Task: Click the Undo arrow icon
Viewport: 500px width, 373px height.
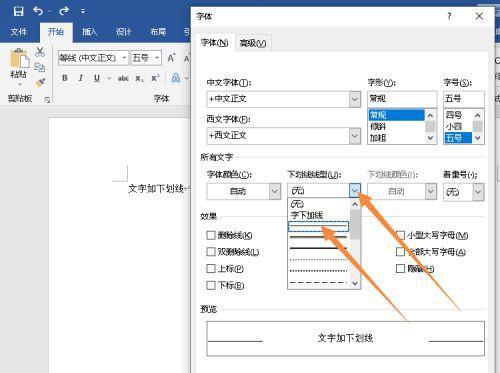Action: pyautogui.click(x=38, y=11)
